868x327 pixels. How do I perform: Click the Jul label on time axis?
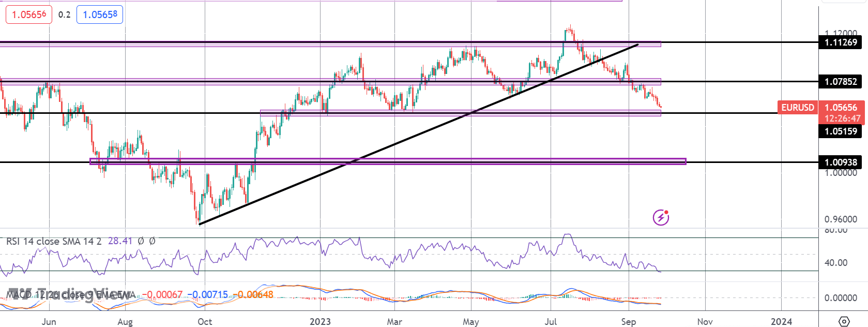coord(551,321)
